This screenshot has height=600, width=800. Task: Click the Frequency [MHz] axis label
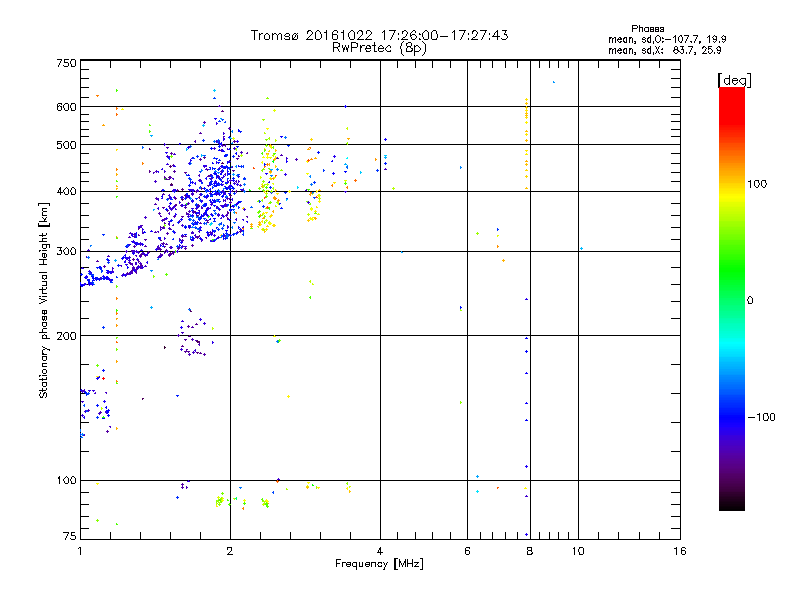click(379, 564)
